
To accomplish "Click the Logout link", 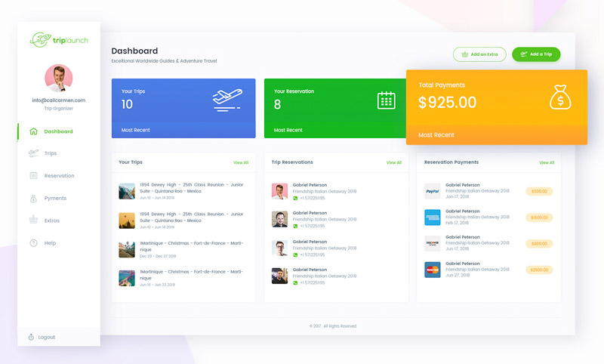I will click(x=47, y=337).
